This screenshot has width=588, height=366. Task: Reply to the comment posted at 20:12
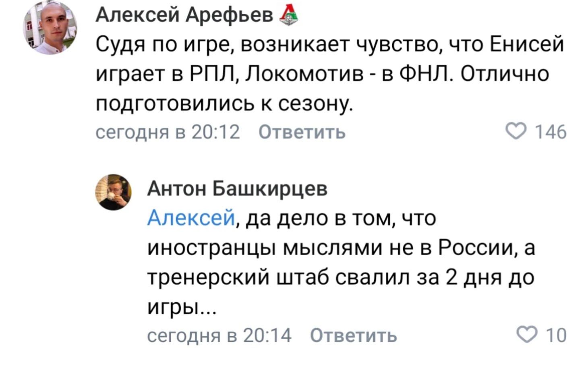(302, 132)
